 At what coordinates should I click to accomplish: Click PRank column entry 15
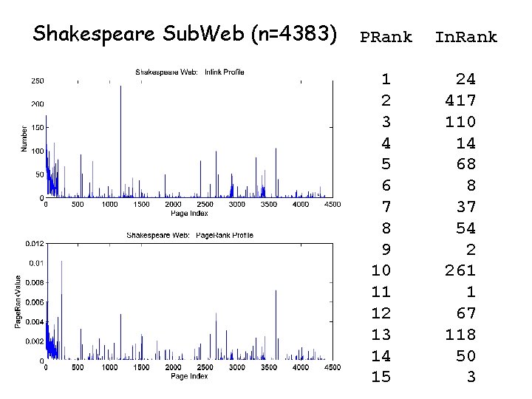point(381,377)
